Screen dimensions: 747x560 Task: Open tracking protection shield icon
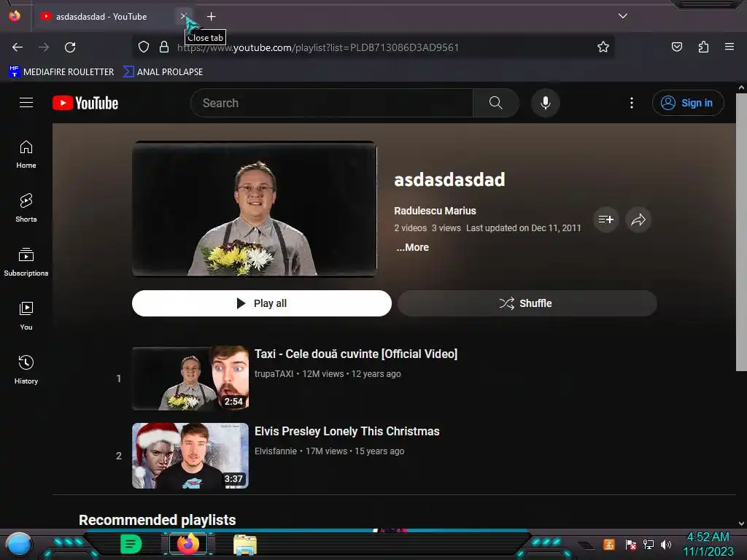tap(144, 47)
